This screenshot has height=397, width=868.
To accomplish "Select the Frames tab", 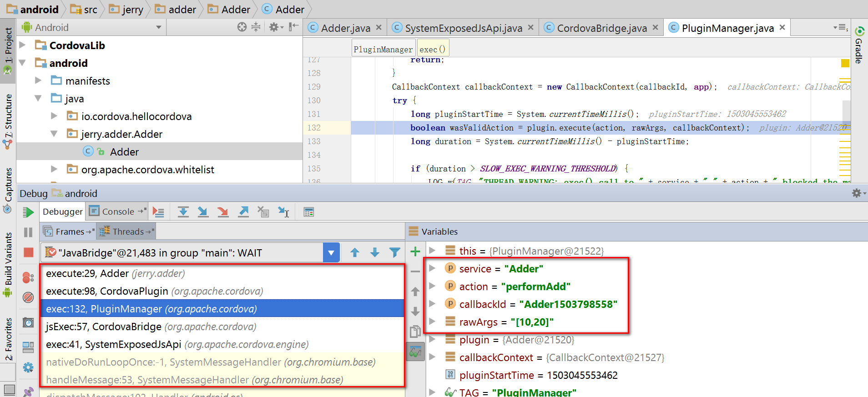I will [69, 231].
